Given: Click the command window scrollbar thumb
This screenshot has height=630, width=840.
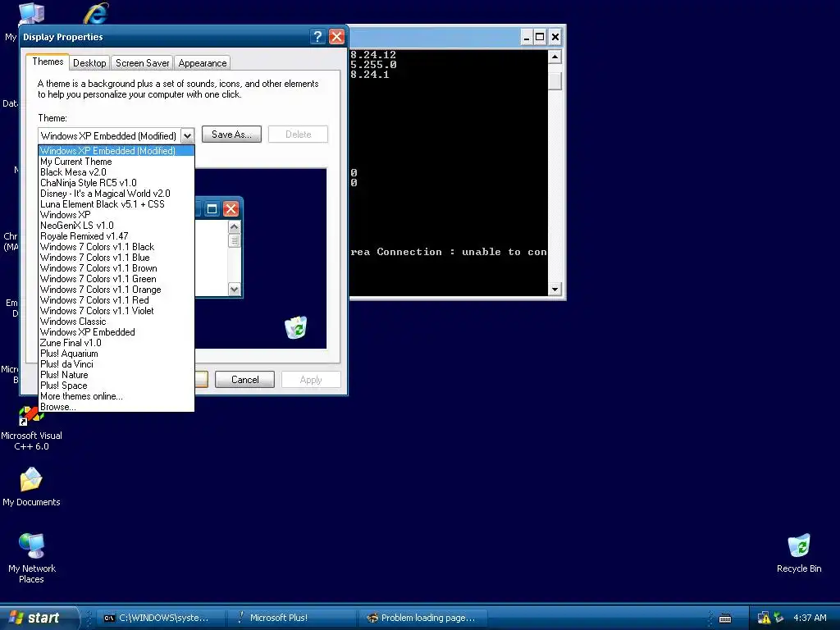Looking at the screenshot, I should point(555,81).
